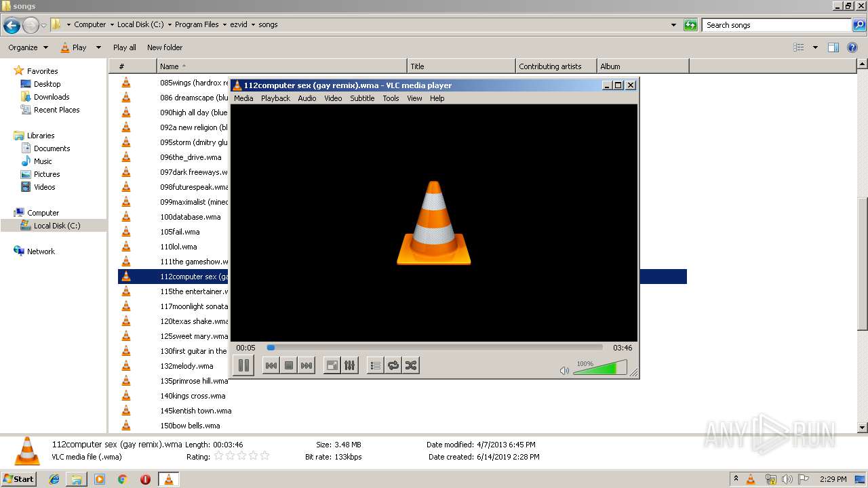Open VLC Audio menu
The width and height of the screenshot is (868, 488).
[307, 98]
